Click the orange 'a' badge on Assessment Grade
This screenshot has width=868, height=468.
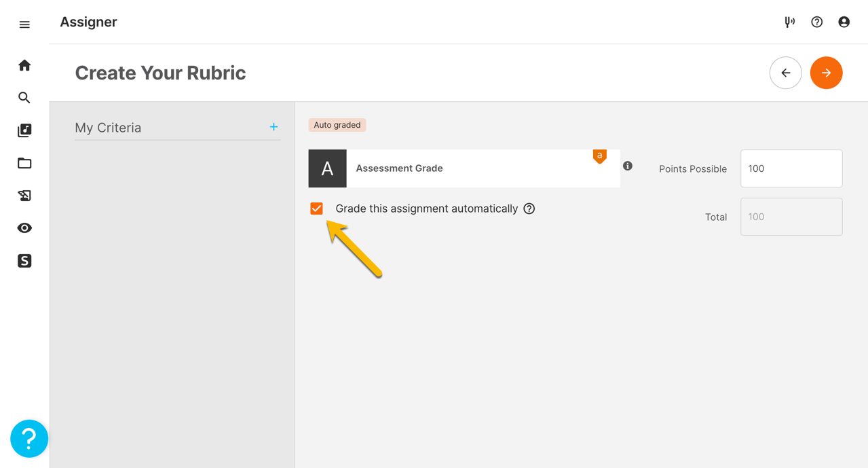point(600,156)
